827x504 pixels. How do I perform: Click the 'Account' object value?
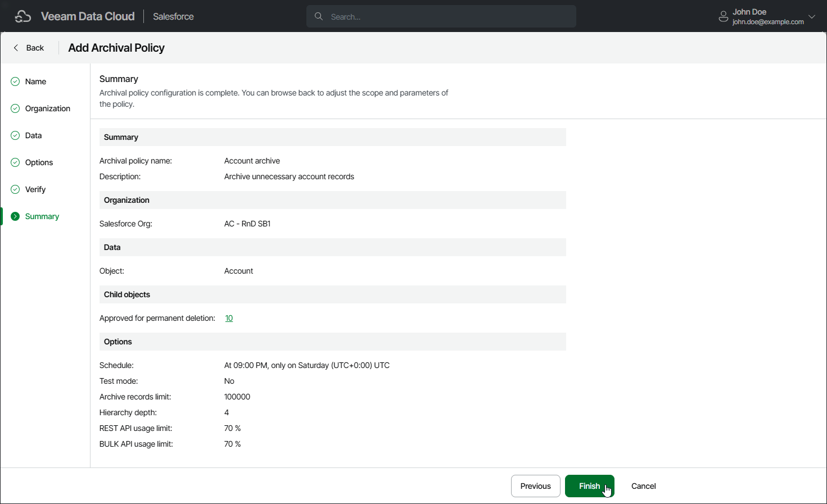tap(238, 271)
